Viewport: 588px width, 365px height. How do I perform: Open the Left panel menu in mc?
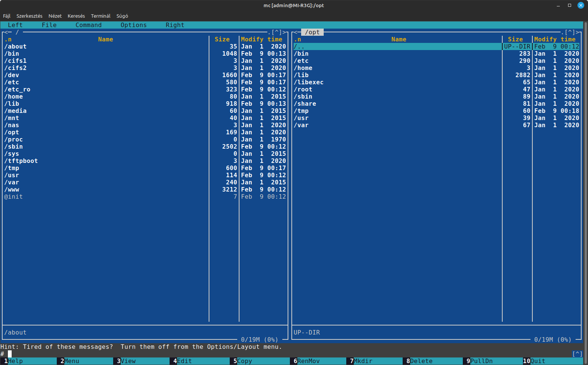pos(15,25)
